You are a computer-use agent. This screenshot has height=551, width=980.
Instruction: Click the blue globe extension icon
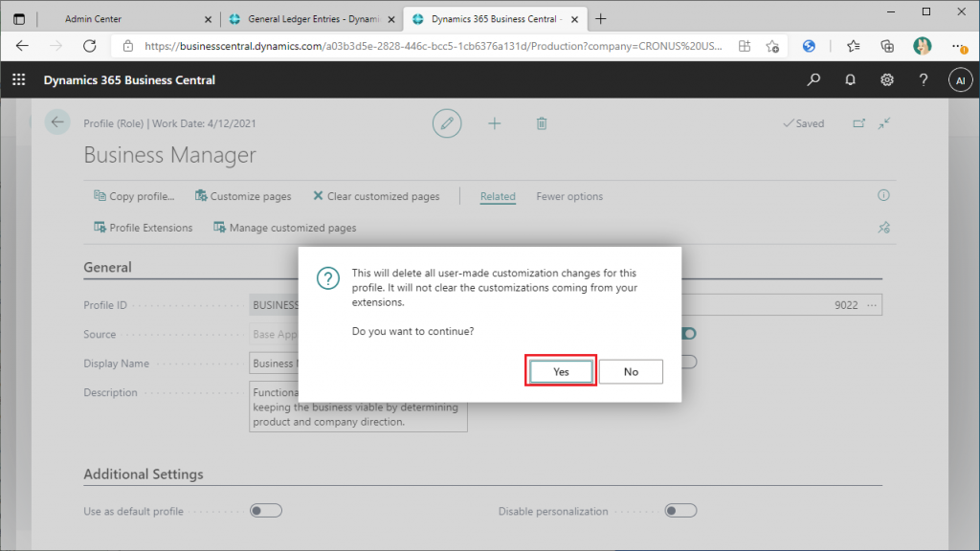809,46
